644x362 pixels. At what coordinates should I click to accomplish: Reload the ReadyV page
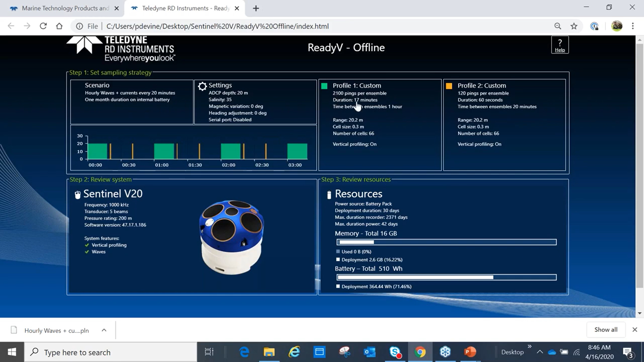click(x=43, y=26)
